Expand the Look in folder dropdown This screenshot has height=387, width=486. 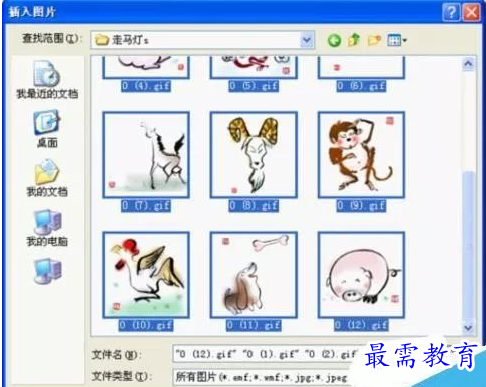point(307,40)
